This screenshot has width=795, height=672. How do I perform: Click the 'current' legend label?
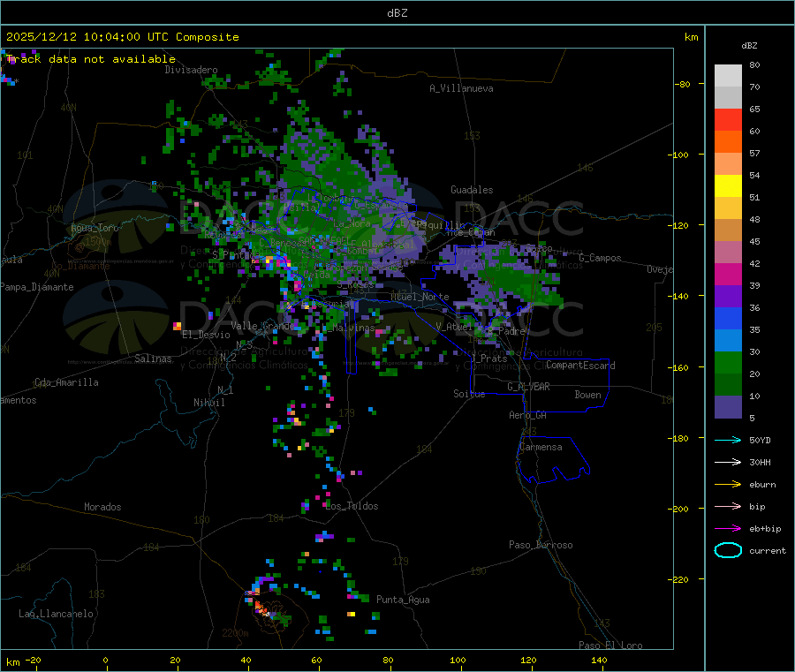768,550
